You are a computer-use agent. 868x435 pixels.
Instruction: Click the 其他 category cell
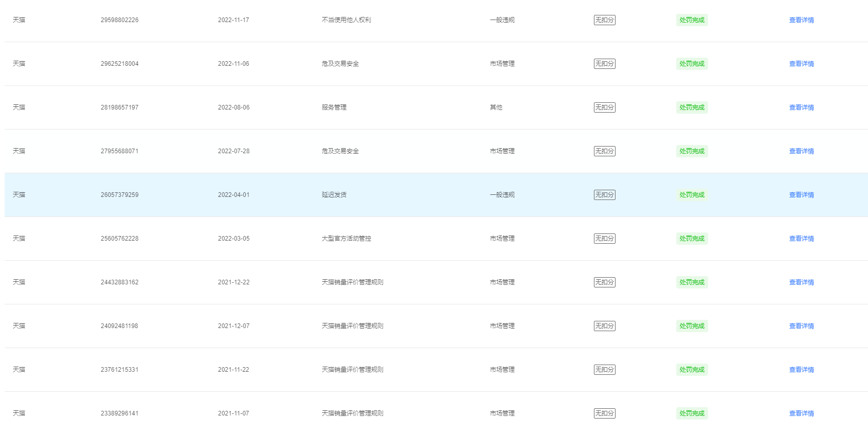[x=496, y=107]
